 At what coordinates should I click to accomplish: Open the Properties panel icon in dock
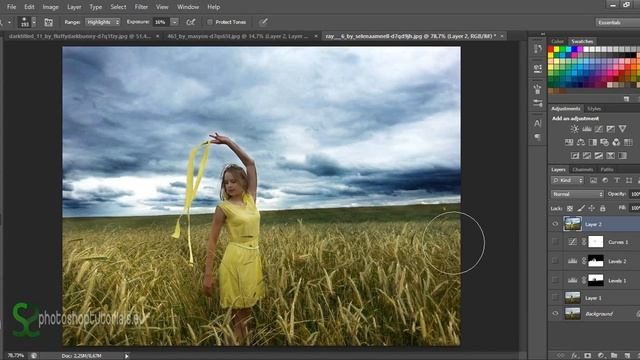click(538, 68)
